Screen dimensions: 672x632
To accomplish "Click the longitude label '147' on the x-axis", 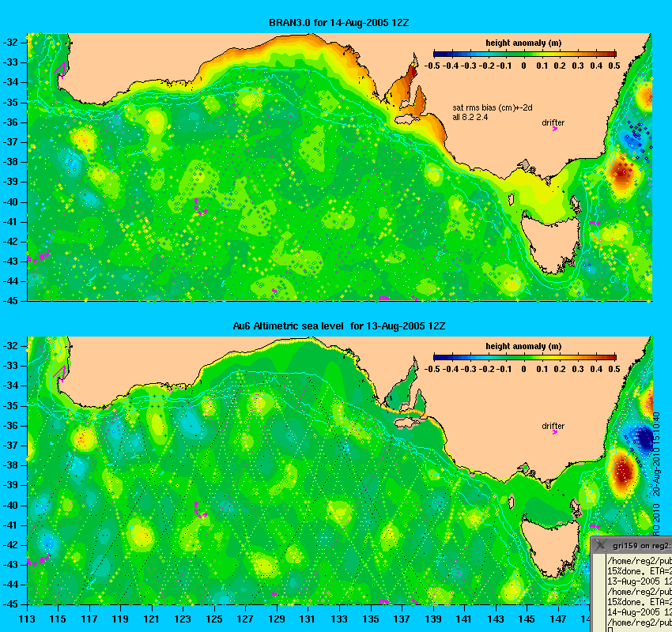I will [x=558, y=619].
